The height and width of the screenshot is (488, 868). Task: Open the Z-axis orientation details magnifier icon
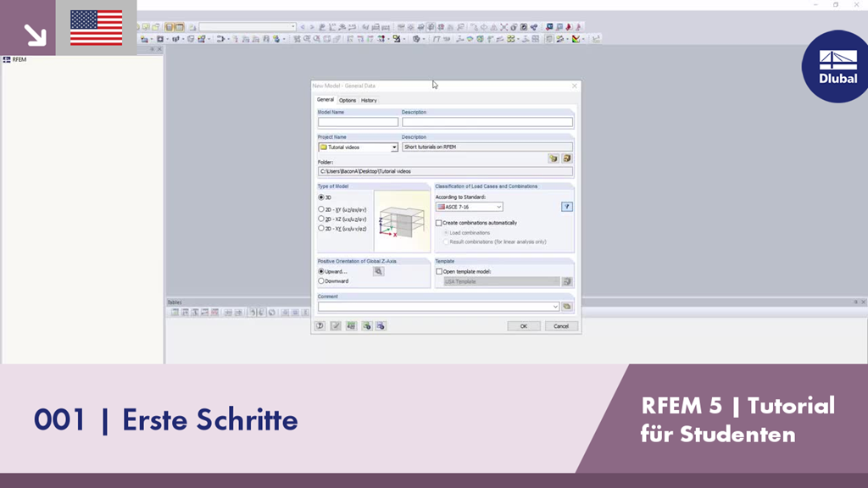pos(378,271)
